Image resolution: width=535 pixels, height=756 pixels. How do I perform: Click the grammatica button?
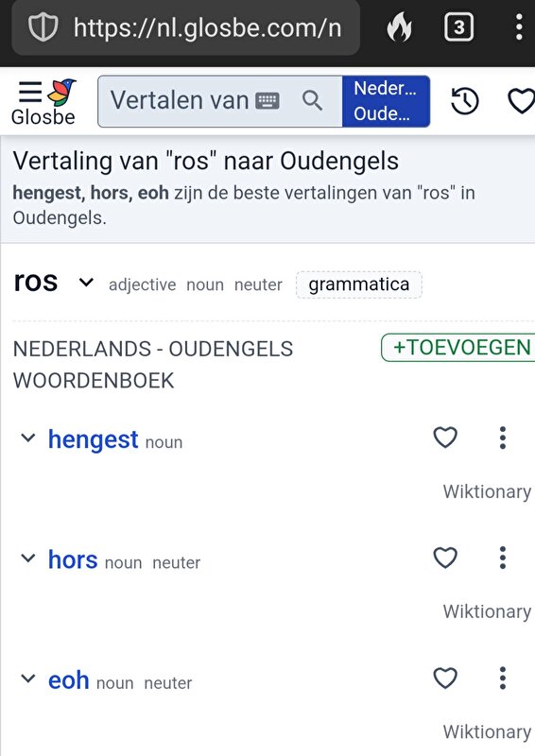(x=359, y=284)
